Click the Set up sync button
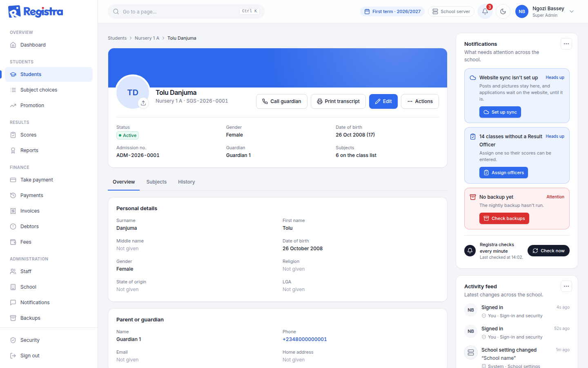Image resolution: width=588 pixels, height=368 pixels. pyautogui.click(x=500, y=112)
